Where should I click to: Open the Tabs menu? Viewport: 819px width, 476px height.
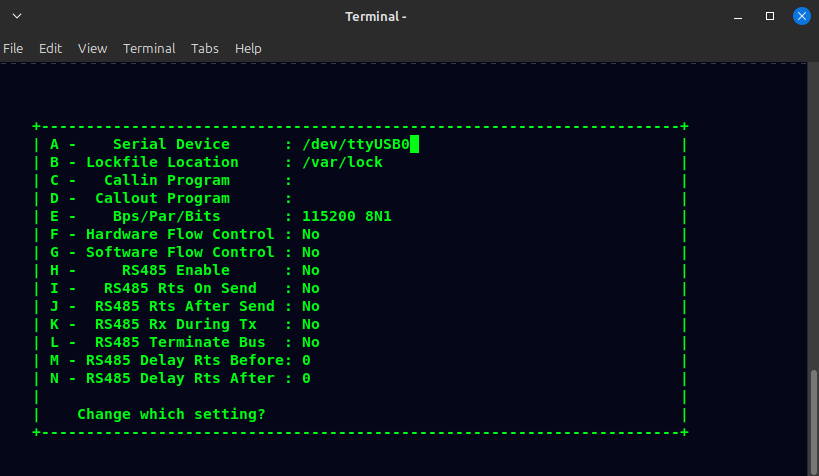[x=205, y=48]
